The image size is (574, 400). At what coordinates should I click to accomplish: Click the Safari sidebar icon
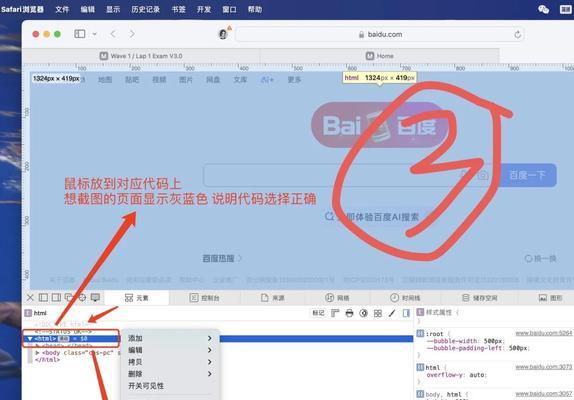coord(80,34)
